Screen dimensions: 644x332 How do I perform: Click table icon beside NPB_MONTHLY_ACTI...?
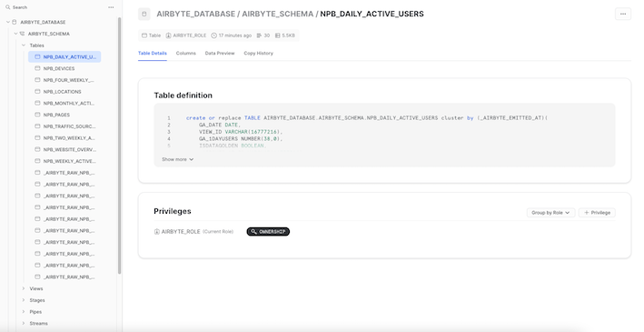pyautogui.click(x=37, y=104)
